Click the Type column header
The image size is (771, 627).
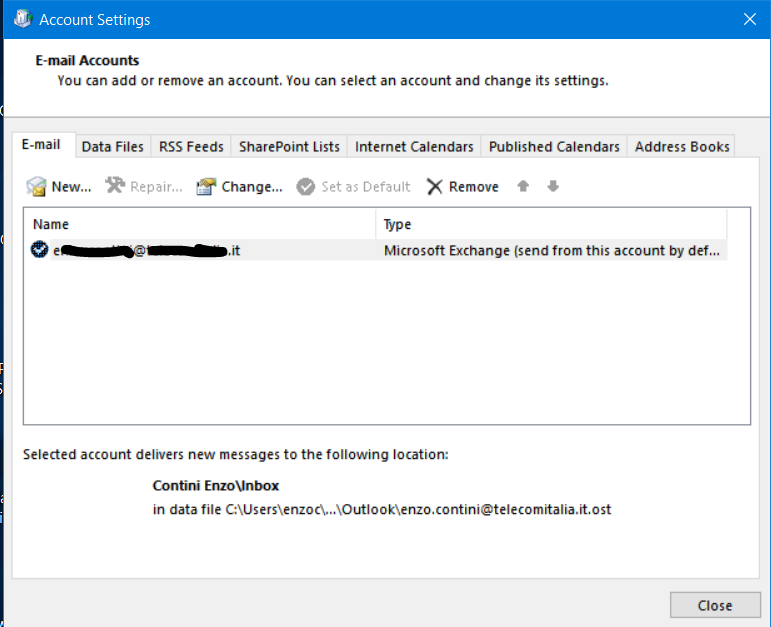(550, 224)
